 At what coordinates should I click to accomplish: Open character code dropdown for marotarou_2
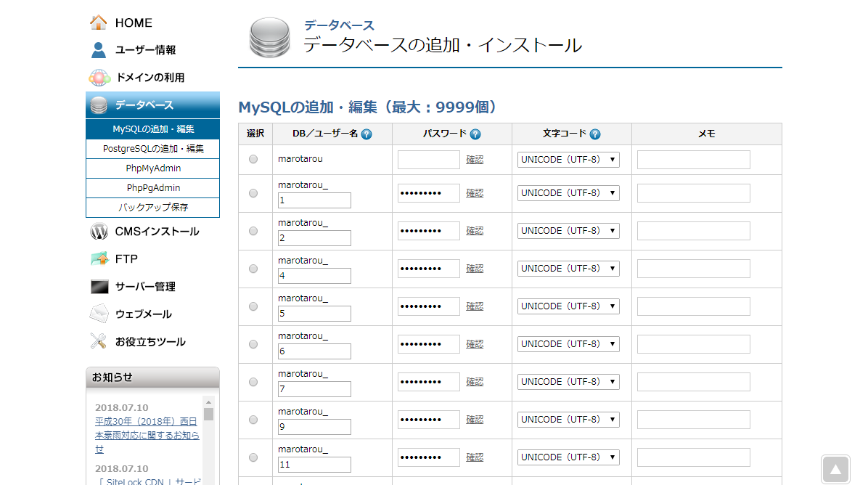(568, 231)
